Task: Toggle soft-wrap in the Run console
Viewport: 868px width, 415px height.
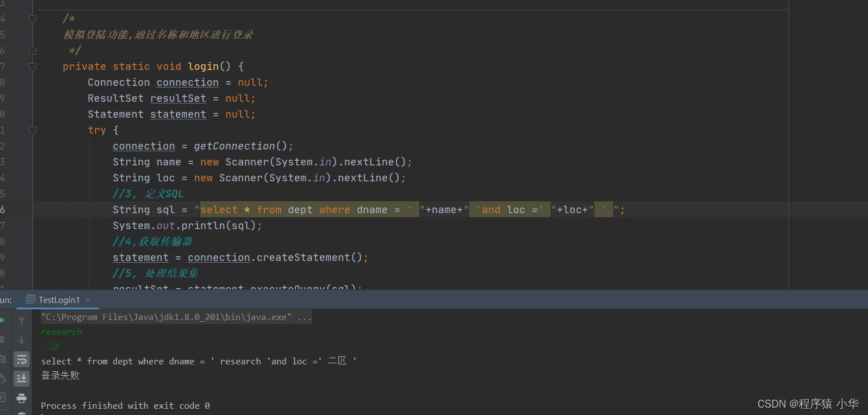Action: point(22,359)
